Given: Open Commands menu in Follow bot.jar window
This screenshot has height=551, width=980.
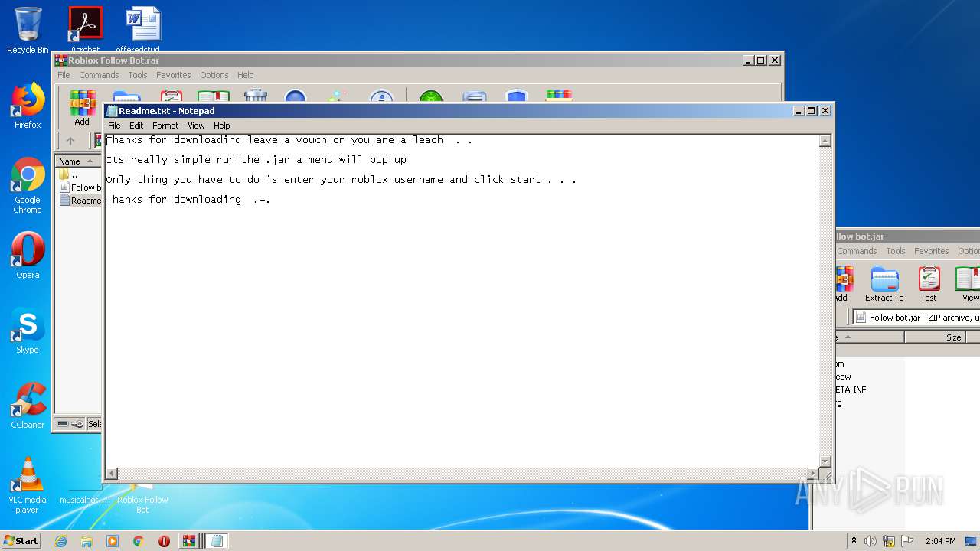Looking at the screenshot, I should (857, 251).
